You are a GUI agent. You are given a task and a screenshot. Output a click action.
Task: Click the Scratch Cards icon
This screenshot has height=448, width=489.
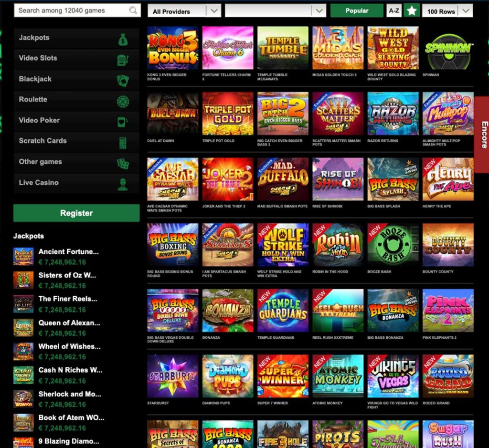(123, 143)
